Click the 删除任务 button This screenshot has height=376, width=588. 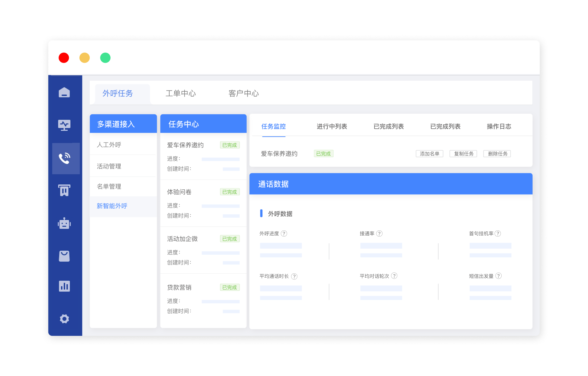pos(497,154)
